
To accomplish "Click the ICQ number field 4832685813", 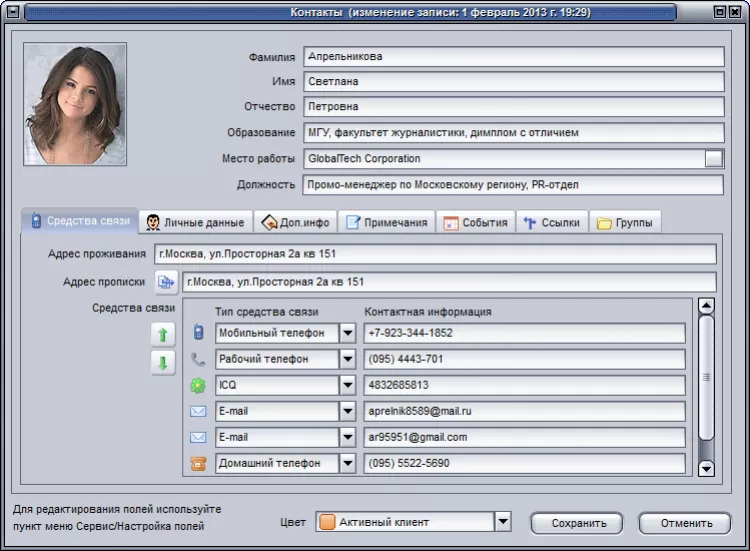I will tap(524, 385).
